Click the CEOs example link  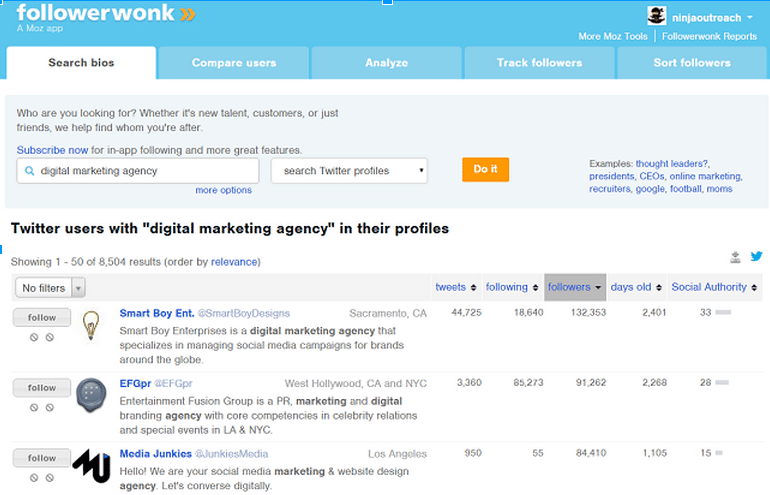tap(652, 176)
